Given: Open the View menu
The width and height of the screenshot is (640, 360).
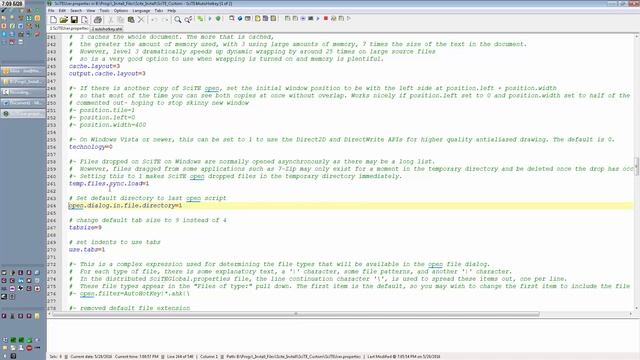Looking at the screenshot, I should point(91,11).
